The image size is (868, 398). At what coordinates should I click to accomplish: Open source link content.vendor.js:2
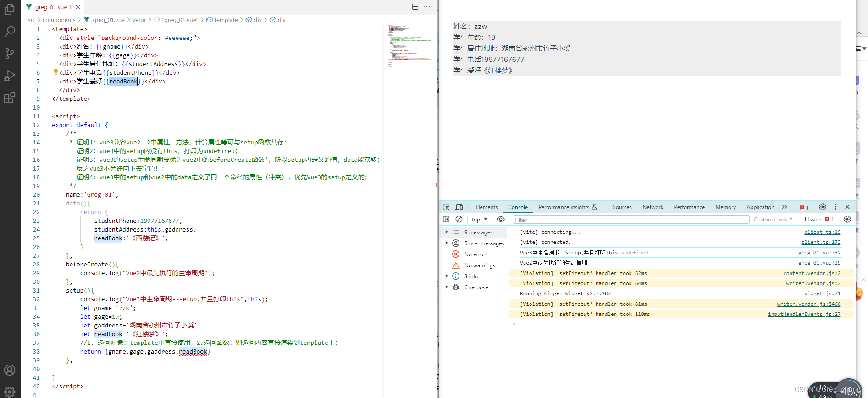(x=812, y=273)
